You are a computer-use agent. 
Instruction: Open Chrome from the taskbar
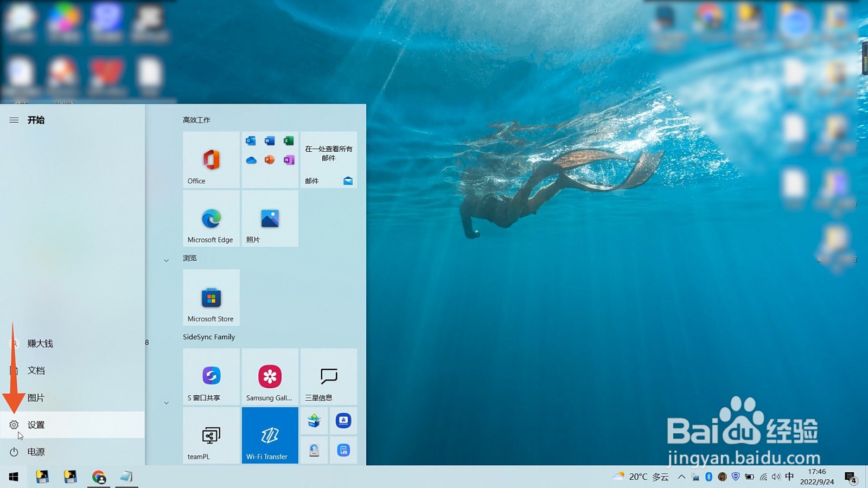(99, 477)
